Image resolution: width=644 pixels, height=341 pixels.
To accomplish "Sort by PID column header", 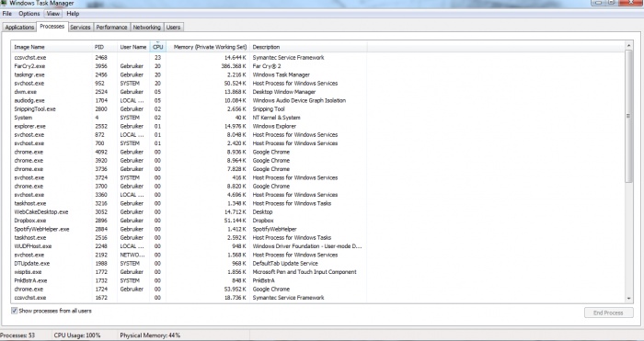I will 105,47.
